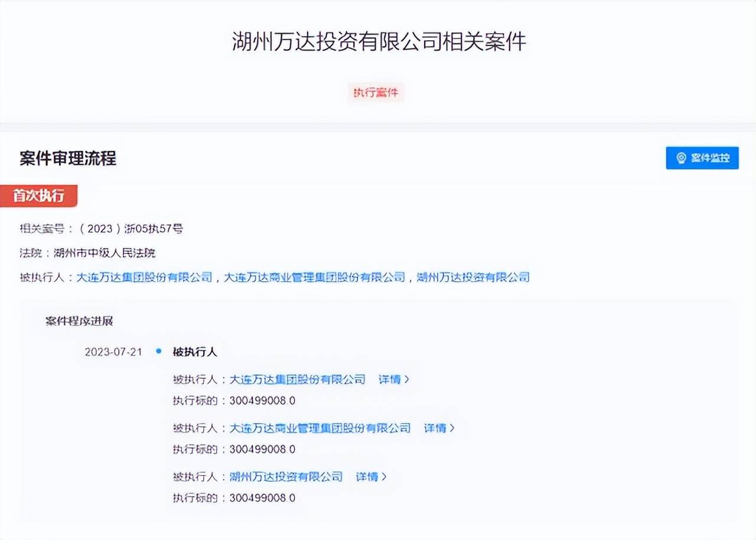Click the 案件监控 button
The width and height of the screenshot is (756, 540).
pos(702,158)
